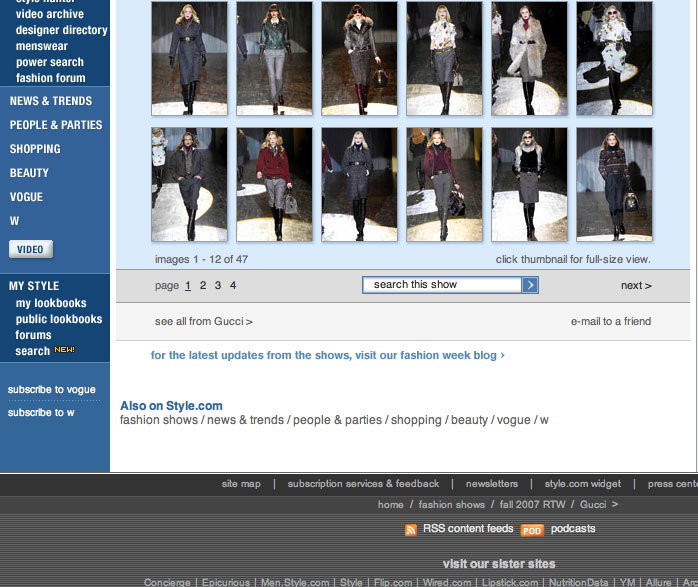The width and height of the screenshot is (698, 587).
Task: Open VOGUE section in sidebar
Action: [26, 197]
